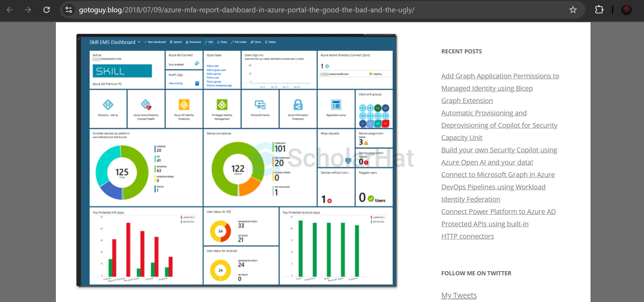644x302 pixels.
Task: Click Clone in the dashboard toolbar
Action: click(x=256, y=42)
